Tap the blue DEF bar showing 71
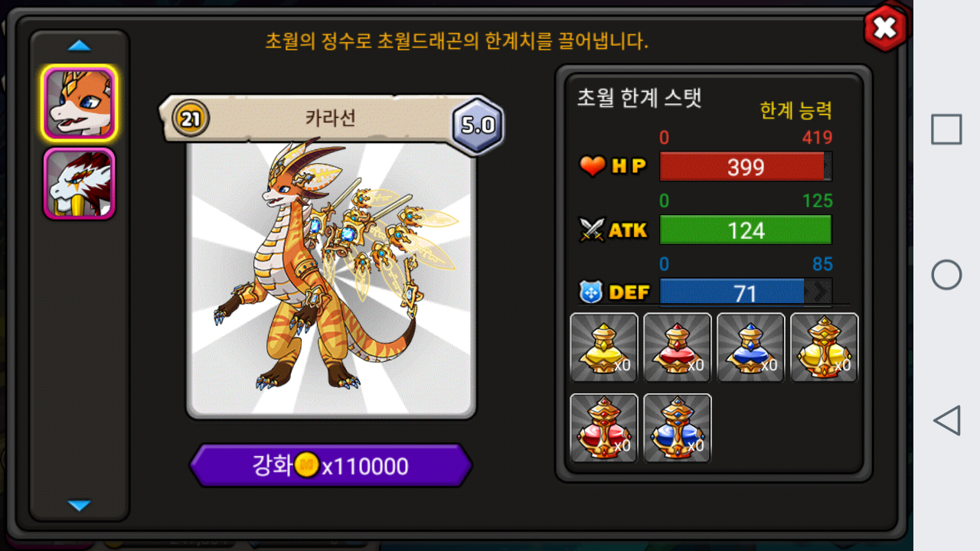Screen dimensions: 980x551 [x=746, y=292]
